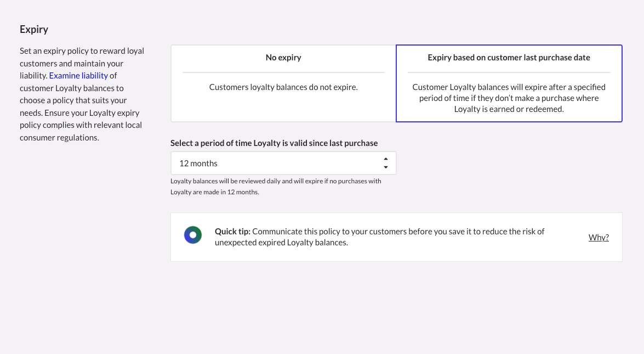The height and width of the screenshot is (354, 644).
Task: Click the No expiry heading
Action: click(283, 58)
